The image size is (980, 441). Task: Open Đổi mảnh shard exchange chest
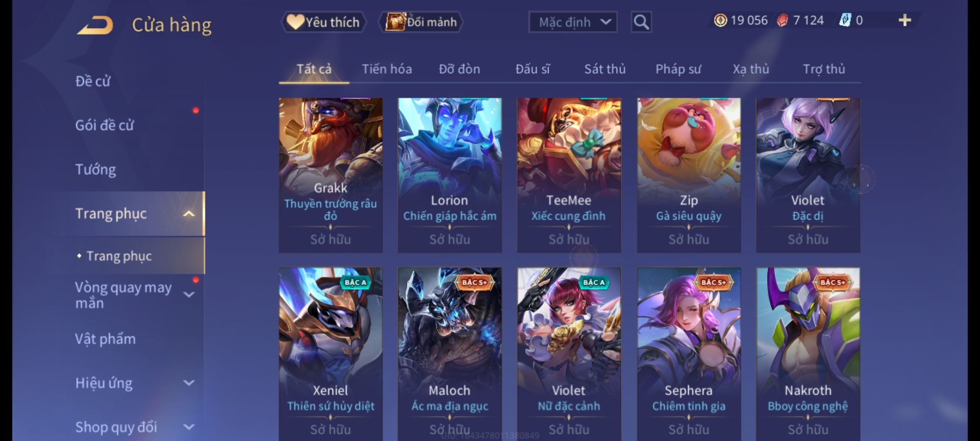421,22
